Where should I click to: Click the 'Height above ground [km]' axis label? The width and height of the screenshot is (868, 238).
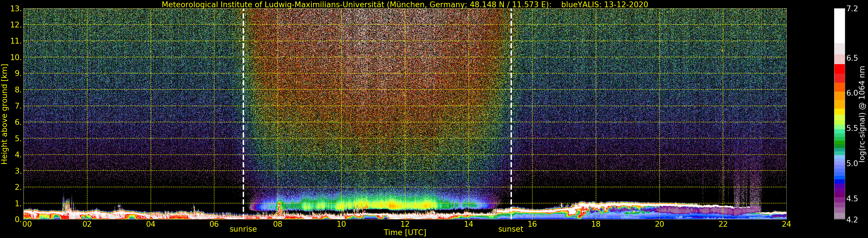coord(4,114)
